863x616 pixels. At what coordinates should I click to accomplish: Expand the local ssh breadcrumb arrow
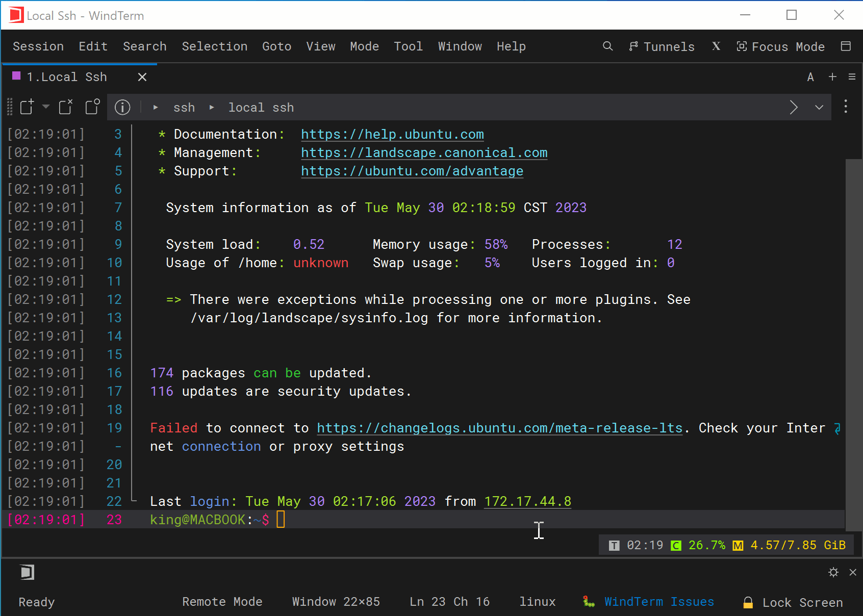[x=212, y=108]
